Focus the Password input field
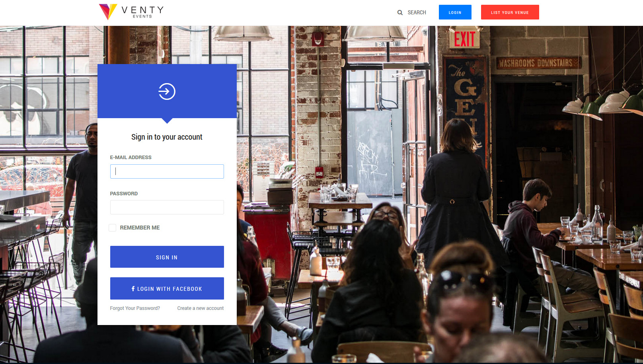Viewport: 643px width, 364px height. [x=167, y=207]
